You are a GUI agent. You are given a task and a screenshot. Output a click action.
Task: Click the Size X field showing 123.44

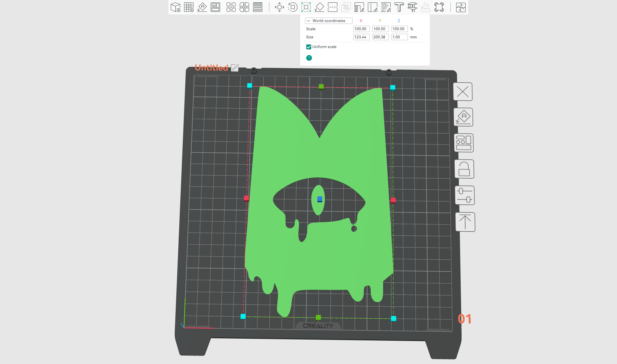361,37
